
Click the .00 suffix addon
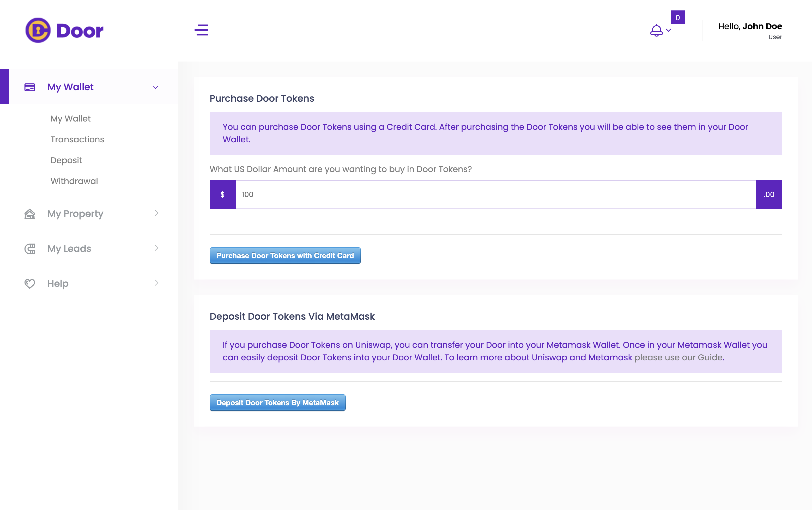click(x=769, y=195)
